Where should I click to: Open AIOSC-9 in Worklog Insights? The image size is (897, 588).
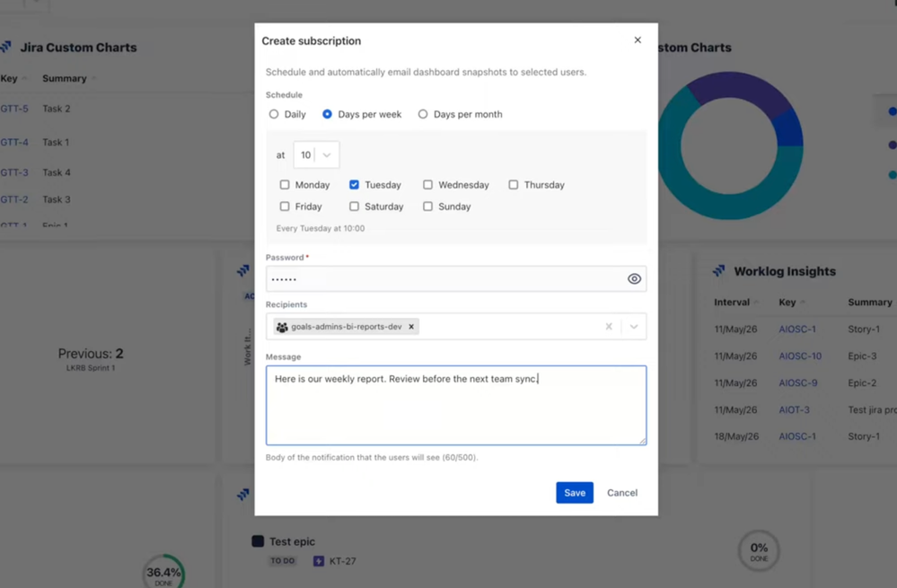pos(797,382)
